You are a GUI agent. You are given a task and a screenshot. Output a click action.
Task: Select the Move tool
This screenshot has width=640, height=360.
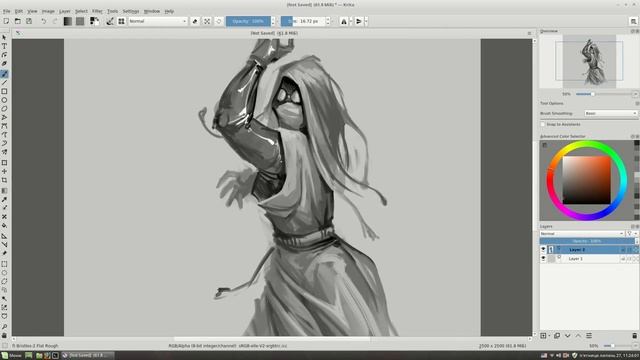click(x=4, y=171)
